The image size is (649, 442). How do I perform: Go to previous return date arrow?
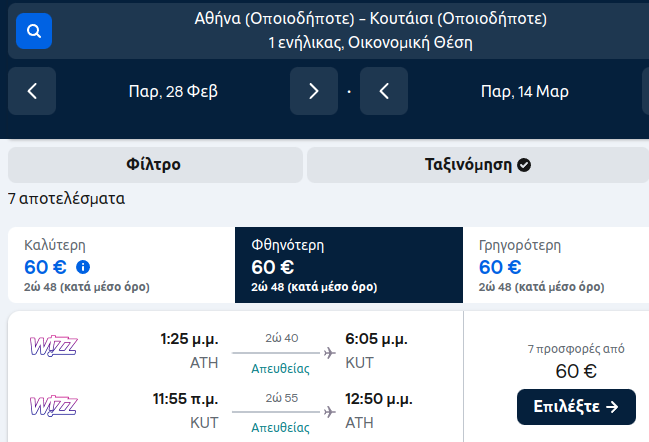[x=384, y=91]
